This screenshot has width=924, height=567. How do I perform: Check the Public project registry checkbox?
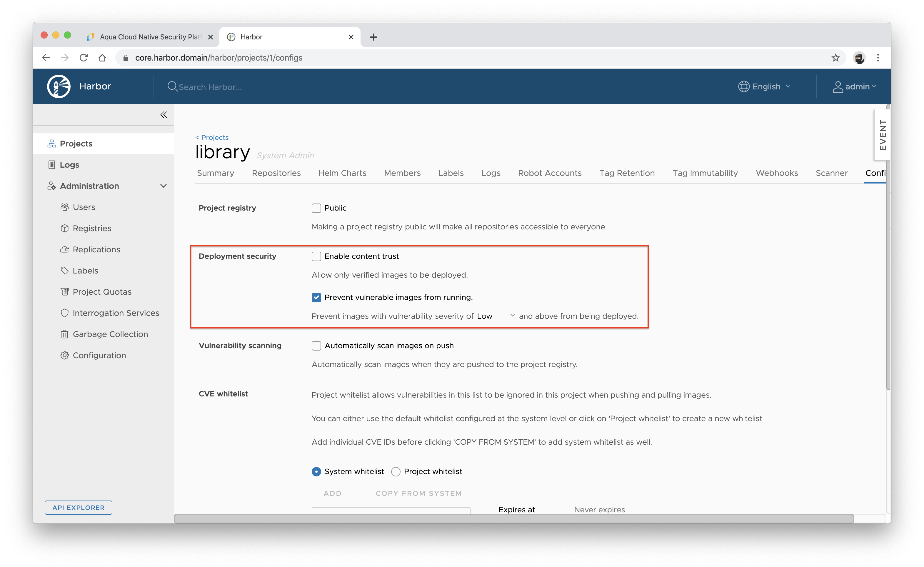coord(316,208)
